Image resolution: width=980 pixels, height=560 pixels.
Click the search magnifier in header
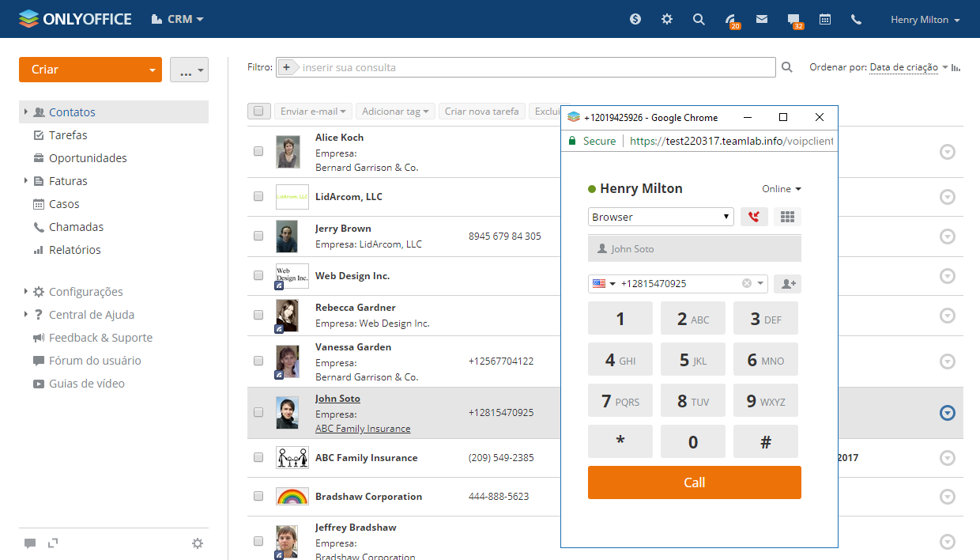click(699, 19)
